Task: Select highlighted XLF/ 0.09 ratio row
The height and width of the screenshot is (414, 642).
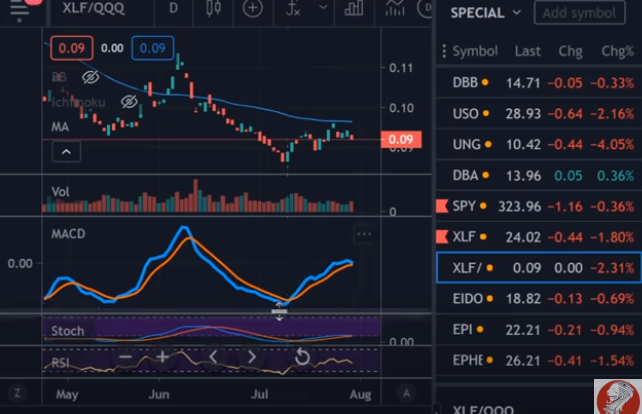Action: tap(539, 268)
